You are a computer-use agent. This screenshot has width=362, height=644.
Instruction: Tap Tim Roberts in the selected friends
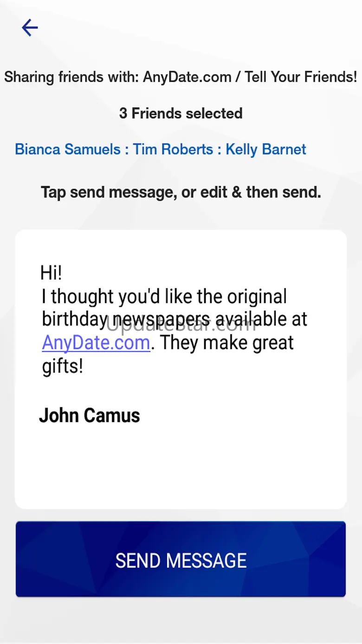coord(173,150)
